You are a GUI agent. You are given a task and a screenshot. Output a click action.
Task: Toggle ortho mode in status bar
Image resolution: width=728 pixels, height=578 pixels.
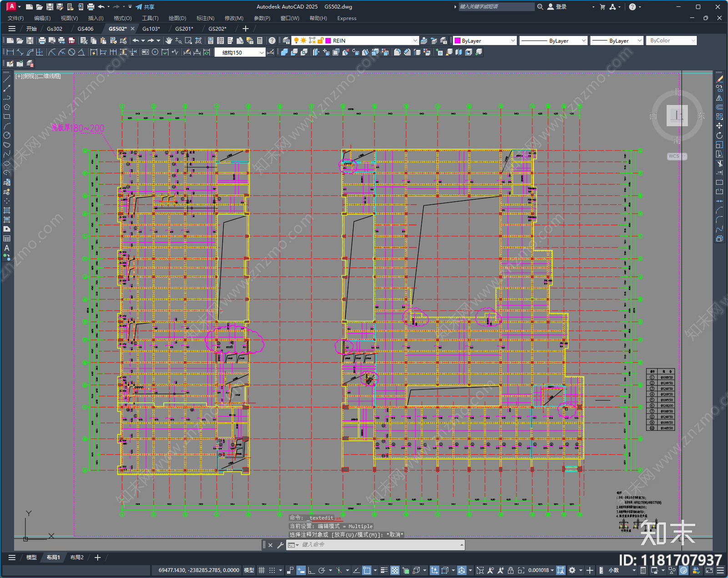pyautogui.click(x=311, y=570)
